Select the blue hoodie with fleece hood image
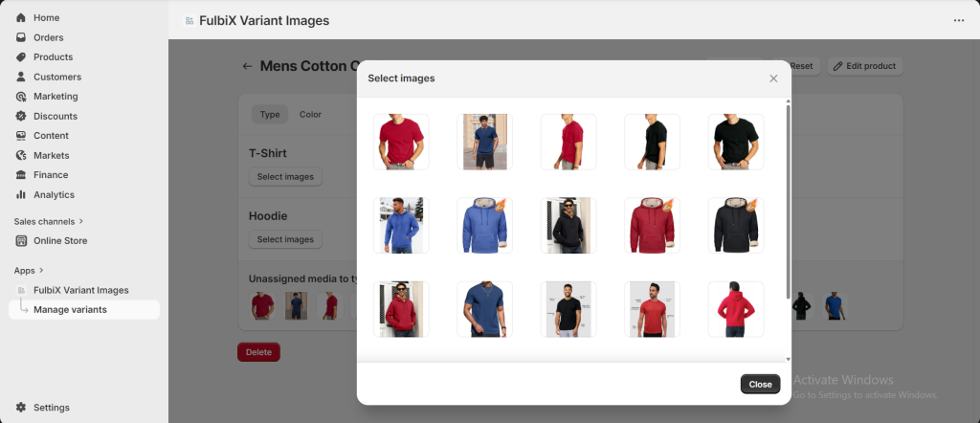 [484, 226]
